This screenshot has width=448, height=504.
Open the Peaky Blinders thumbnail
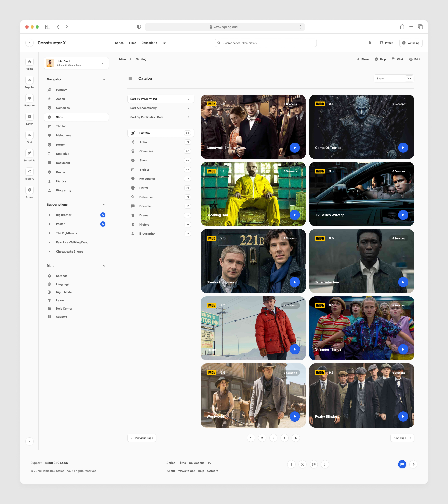pos(362,396)
